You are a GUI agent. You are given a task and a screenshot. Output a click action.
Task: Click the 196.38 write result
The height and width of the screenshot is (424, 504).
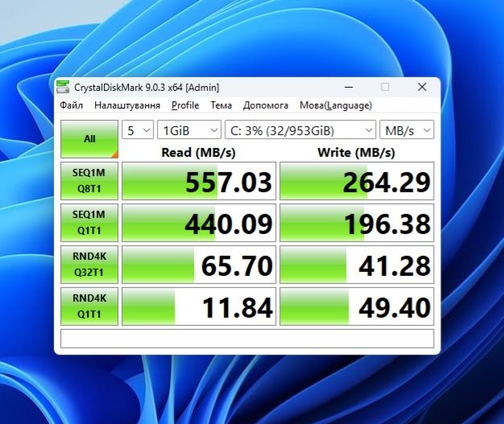[357, 223]
